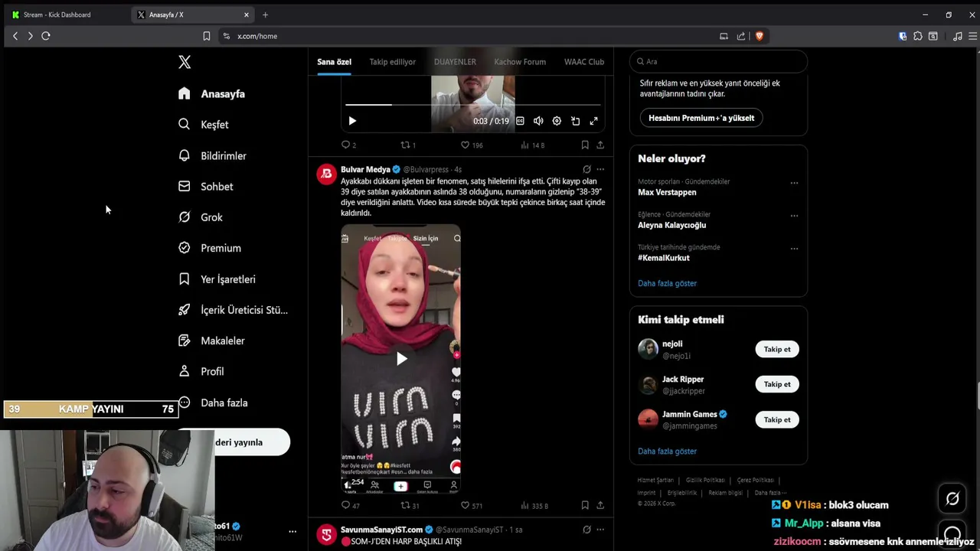Bookmark page in address bar
980x551 pixels.
click(x=206, y=36)
